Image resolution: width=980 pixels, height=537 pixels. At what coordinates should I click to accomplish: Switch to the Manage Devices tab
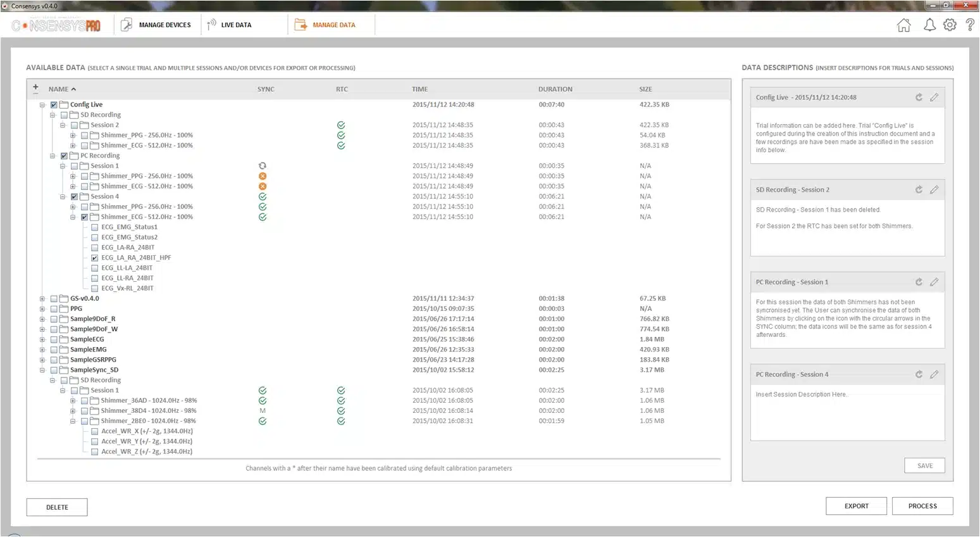[156, 25]
